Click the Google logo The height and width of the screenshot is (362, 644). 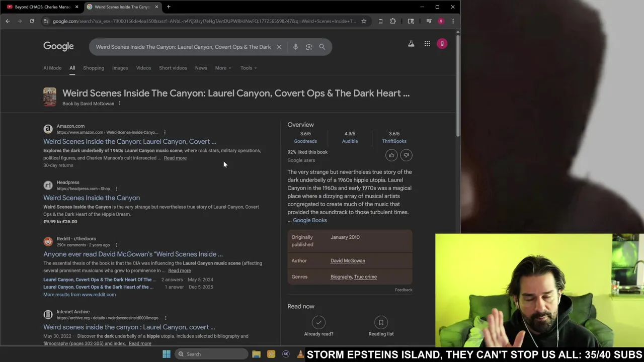58,46
